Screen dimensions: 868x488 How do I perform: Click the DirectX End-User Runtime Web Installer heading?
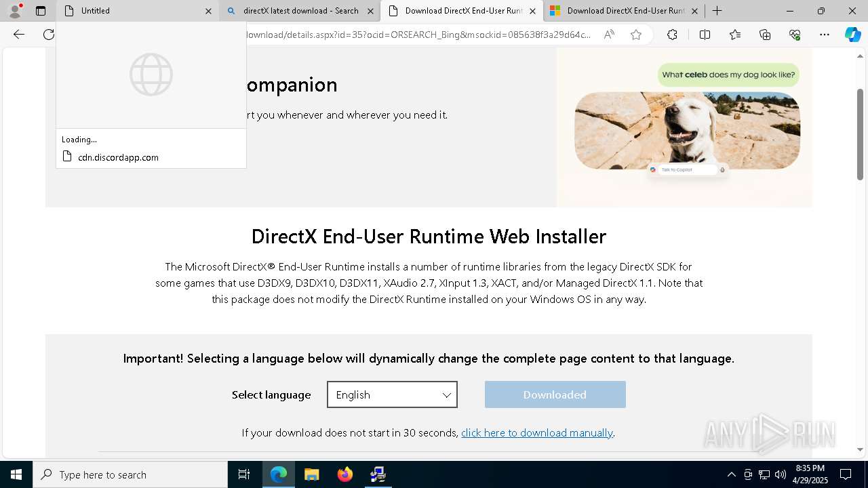click(429, 236)
